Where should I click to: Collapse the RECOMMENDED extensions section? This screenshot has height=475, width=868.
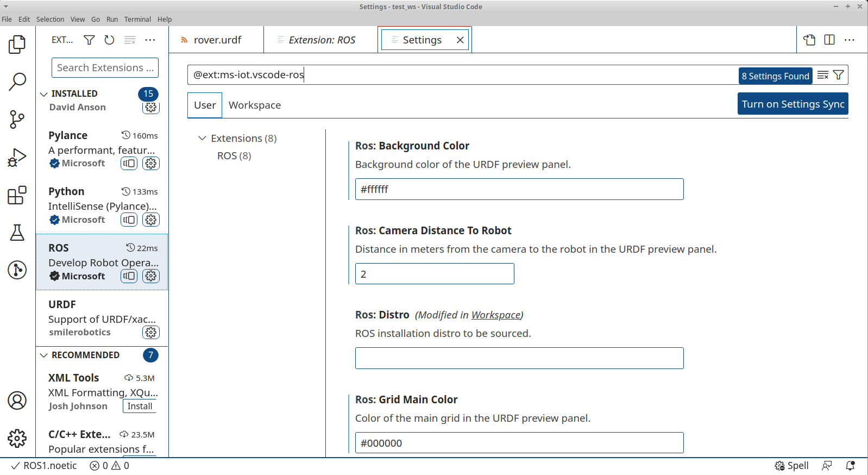coord(44,355)
